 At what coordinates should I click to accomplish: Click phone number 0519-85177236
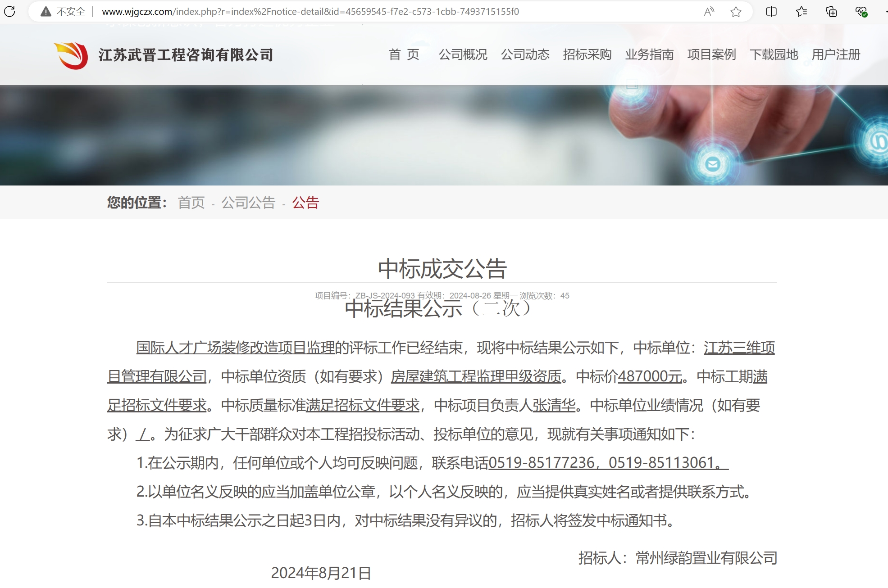point(542,463)
